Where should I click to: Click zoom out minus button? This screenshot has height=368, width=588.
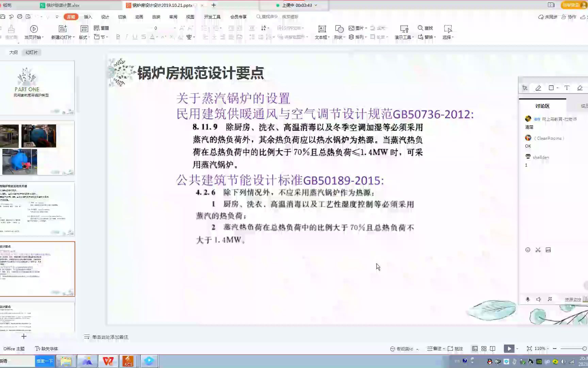[555, 349]
